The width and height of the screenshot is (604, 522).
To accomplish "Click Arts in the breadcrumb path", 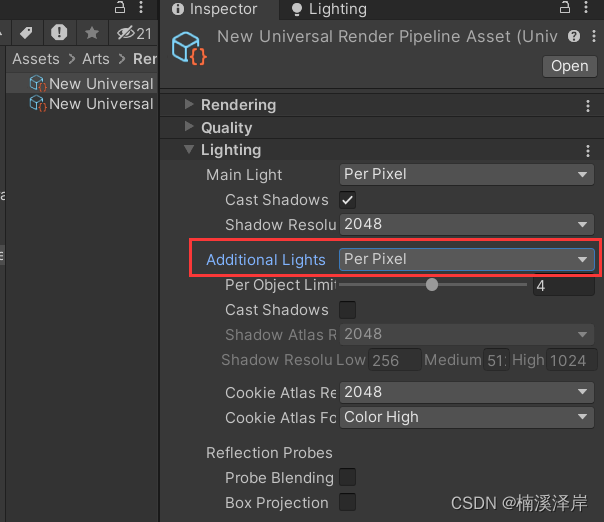I will tap(96, 59).
